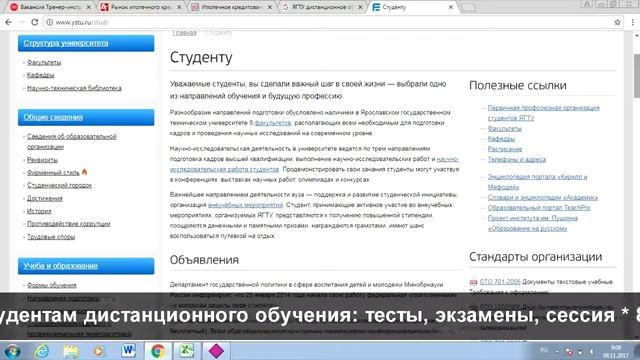Open Проект института им. Пушкина link
640x360 pixels.
click(533, 223)
